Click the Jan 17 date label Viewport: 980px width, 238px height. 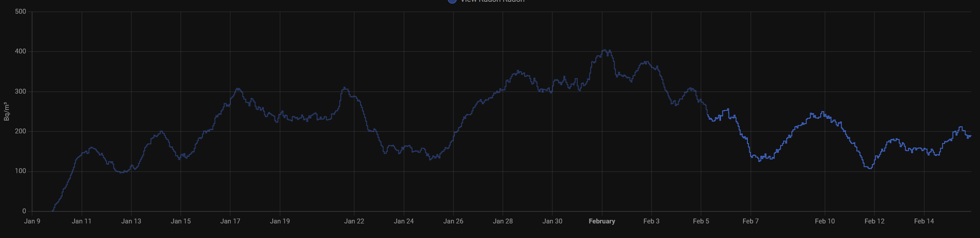pos(230,221)
